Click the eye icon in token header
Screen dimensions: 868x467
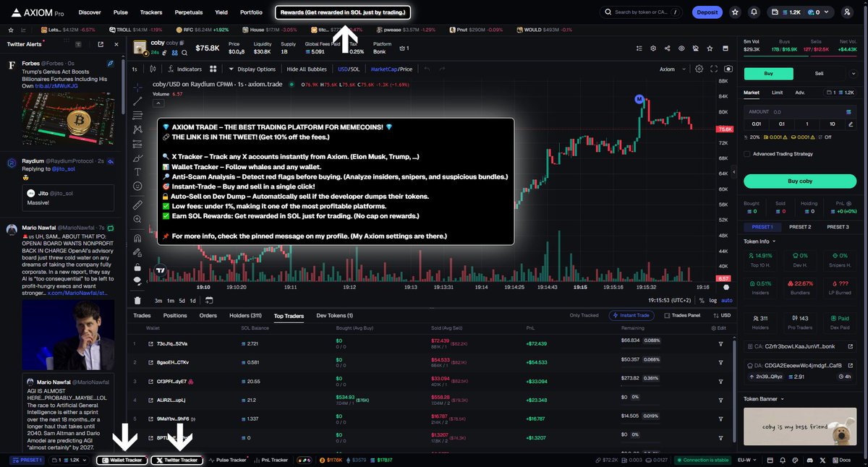coord(681,48)
